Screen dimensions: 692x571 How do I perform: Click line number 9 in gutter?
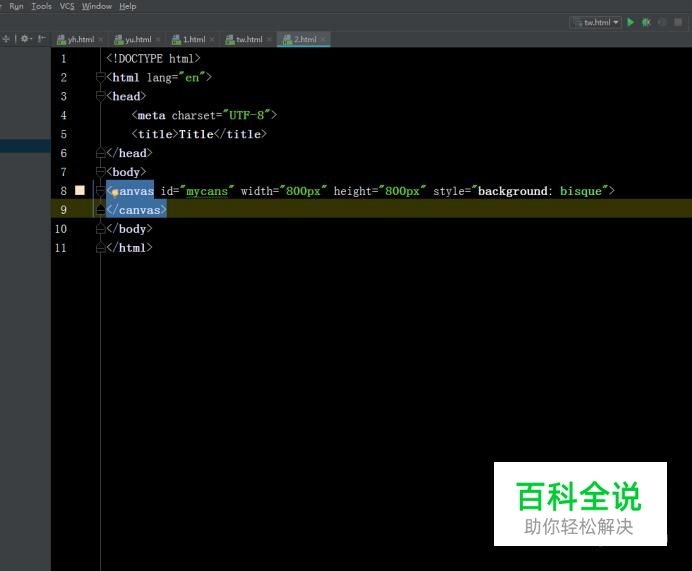click(x=64, y=210)
